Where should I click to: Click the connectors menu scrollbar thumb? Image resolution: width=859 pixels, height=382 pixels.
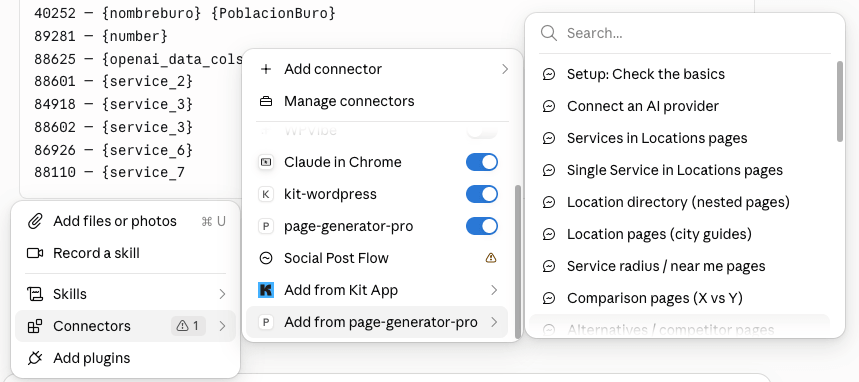518,261
